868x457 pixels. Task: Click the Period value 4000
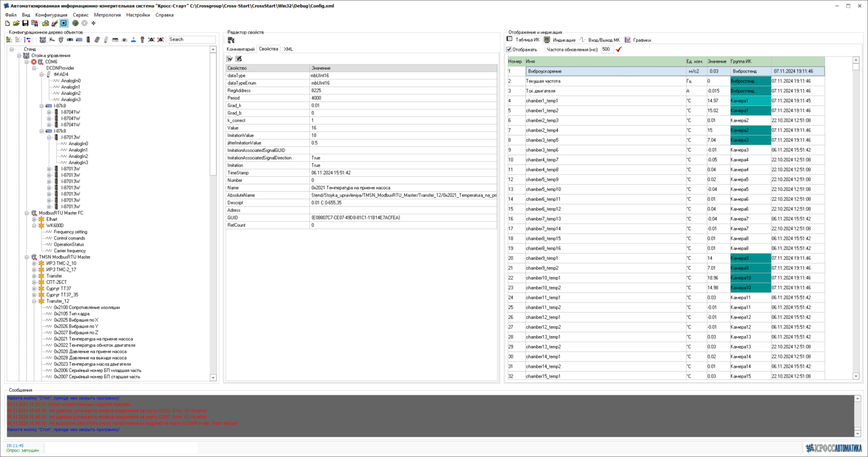[403, 98]
